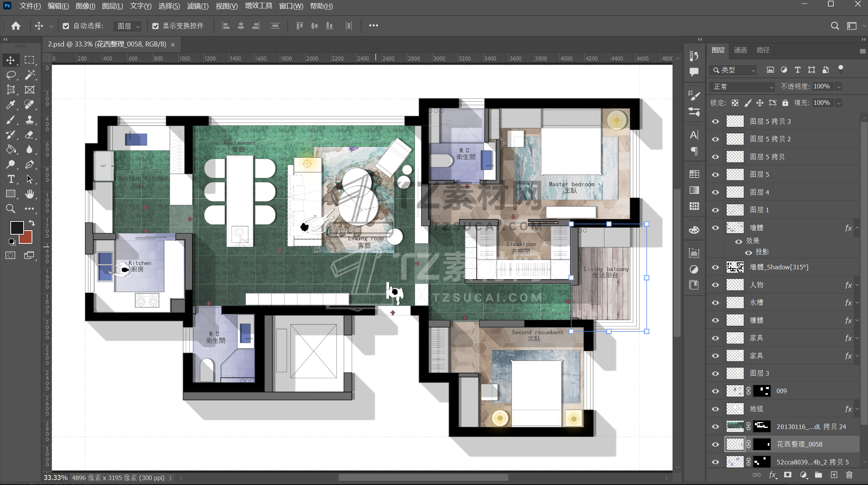
Task: Click the Home button in options bar
Action: pyautogui.click(x=16, y=26)
